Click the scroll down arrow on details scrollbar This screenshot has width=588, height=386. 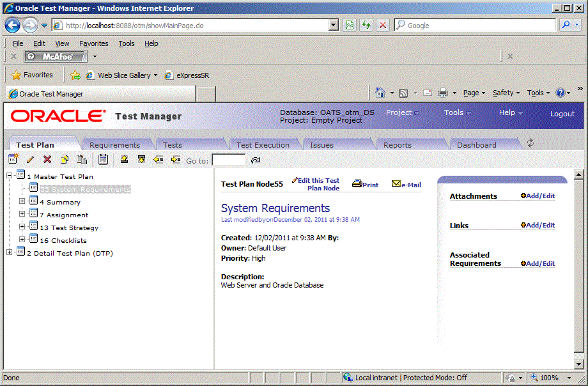click(578, 364)
